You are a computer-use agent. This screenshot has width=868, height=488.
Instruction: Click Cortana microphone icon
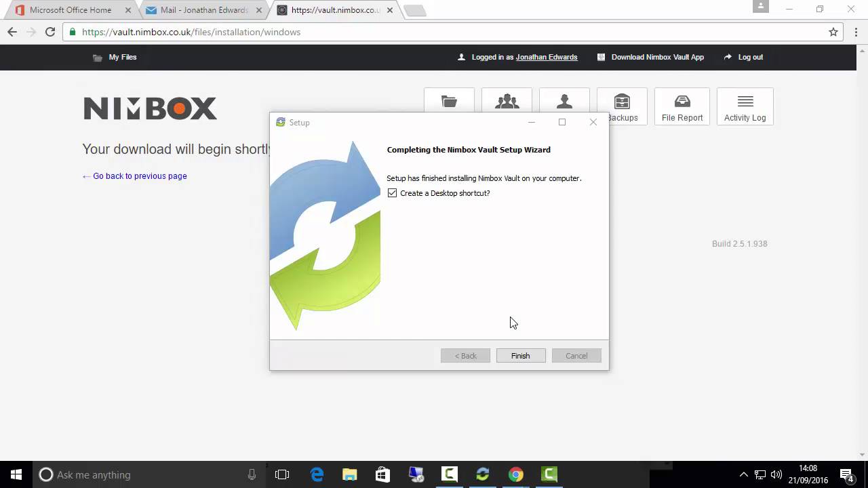point(252,474)
